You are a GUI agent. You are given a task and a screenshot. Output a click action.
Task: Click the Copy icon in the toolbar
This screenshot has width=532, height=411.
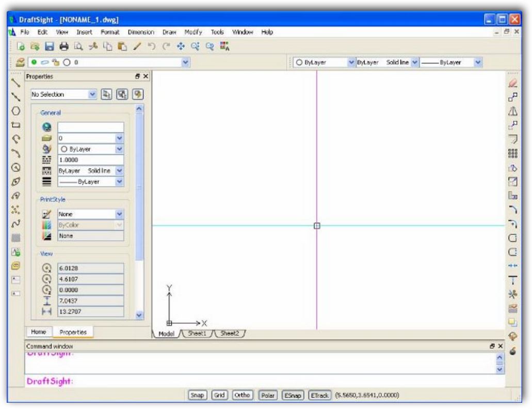[x=107, y=46]
